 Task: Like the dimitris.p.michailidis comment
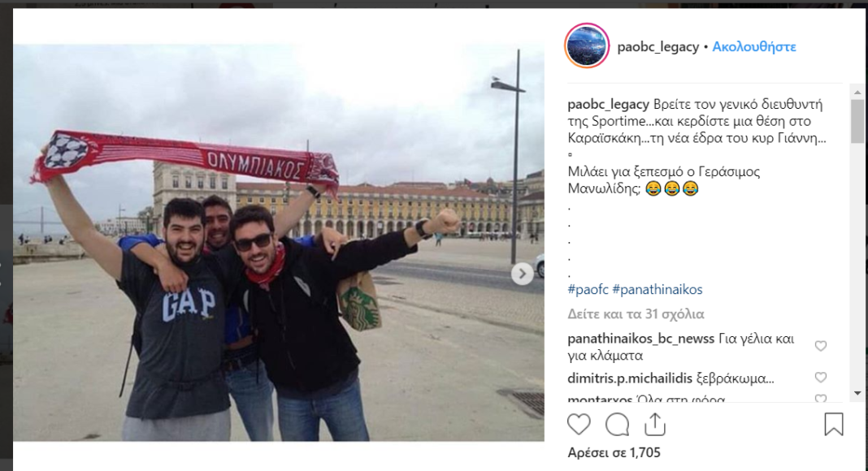point(820,378)
